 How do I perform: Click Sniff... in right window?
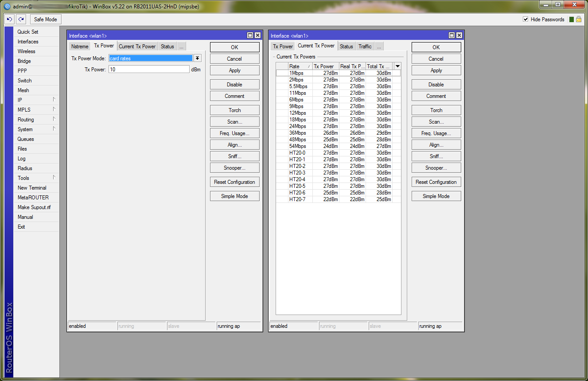[x=436, y=156]
